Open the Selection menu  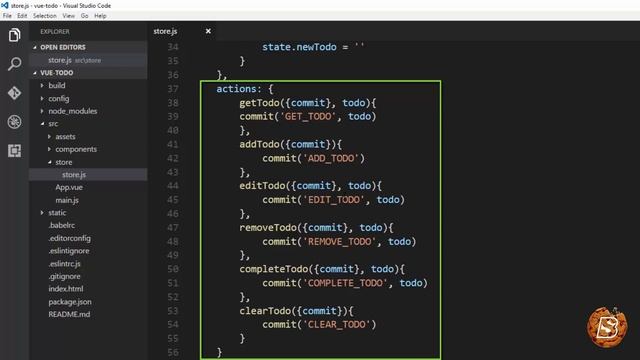(x=45, y=16)
